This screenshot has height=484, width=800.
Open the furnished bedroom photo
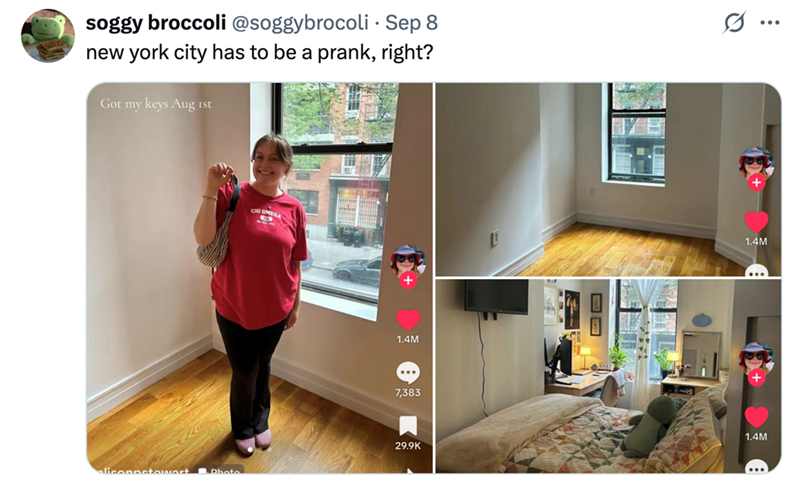coord(608,376)
